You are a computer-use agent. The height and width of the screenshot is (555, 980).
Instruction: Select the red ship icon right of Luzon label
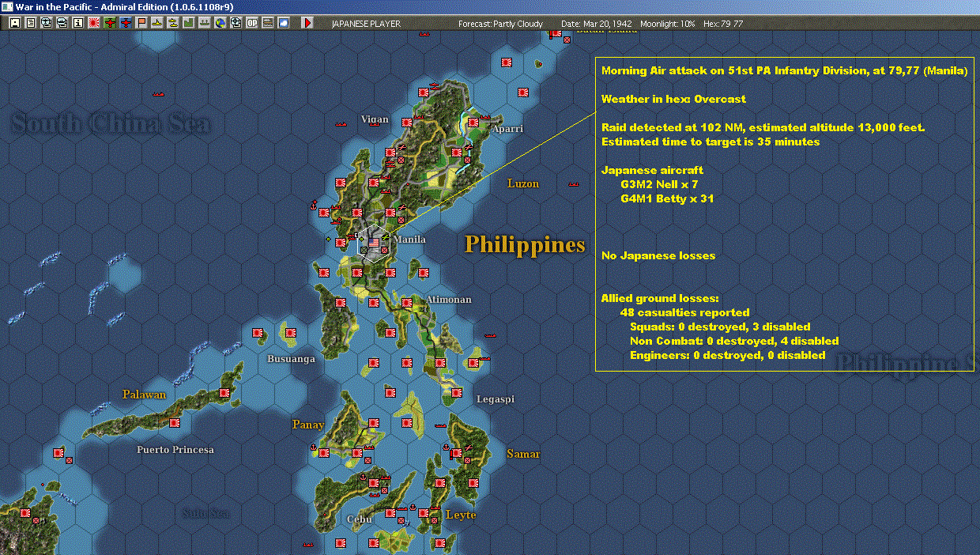click(573, 185)
